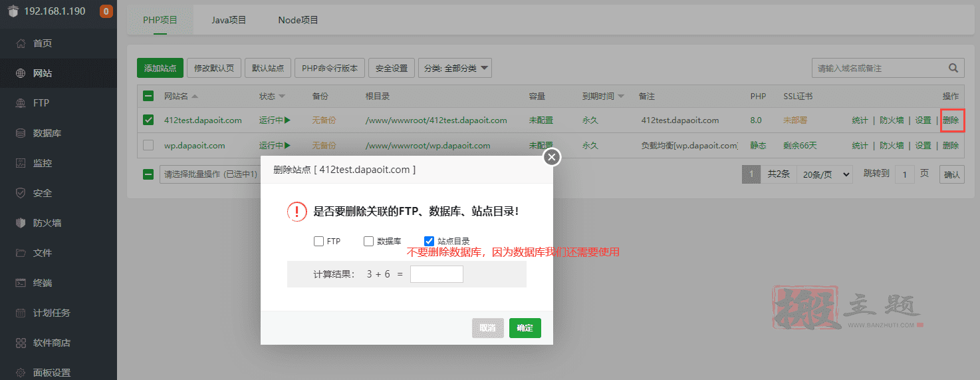Click the 监控 monitor icon in sidebar

[x=21, y=163]
